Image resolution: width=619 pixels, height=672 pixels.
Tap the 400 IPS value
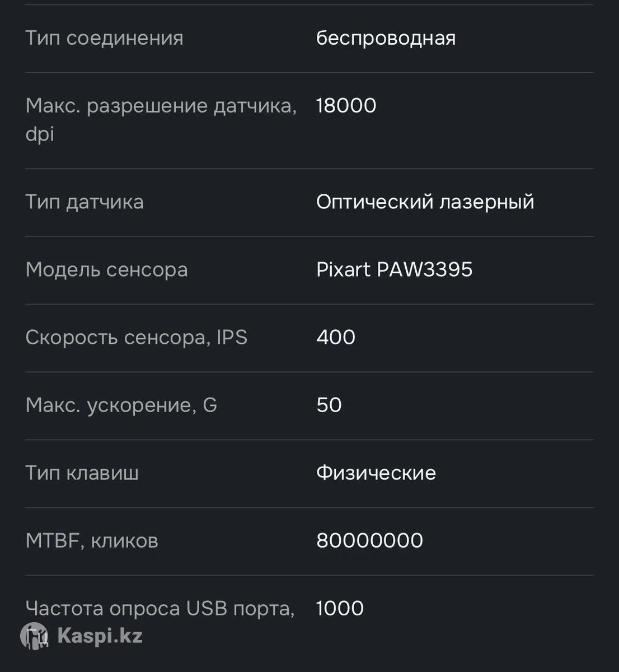click(x=336, y=337)
